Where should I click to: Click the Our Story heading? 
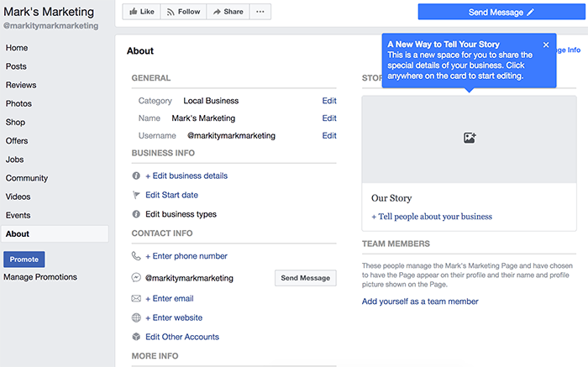(x=391, y=198)
